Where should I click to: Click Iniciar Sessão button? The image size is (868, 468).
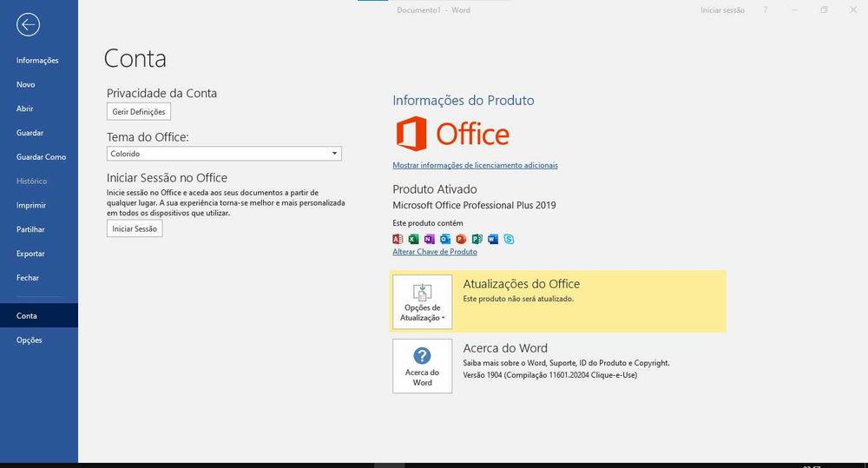click(x=135, y=228)
